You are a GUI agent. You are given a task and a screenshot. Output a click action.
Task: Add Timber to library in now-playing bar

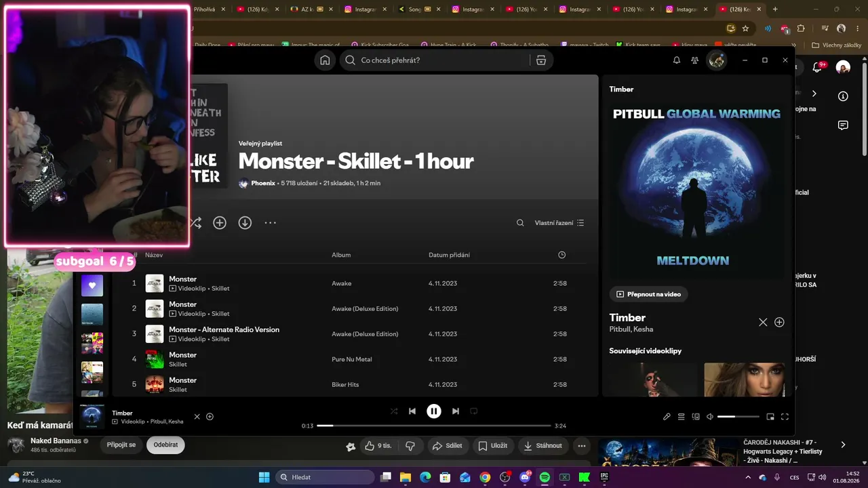point(210,417)
